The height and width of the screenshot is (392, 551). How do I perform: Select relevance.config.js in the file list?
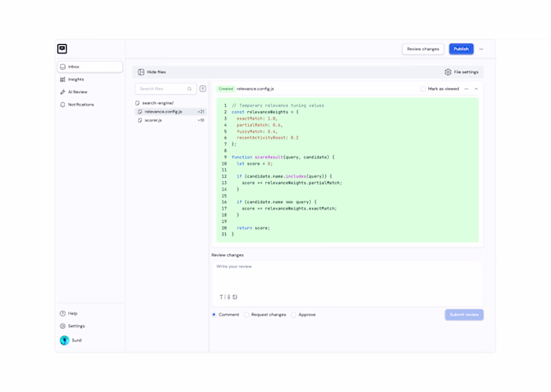171,112
